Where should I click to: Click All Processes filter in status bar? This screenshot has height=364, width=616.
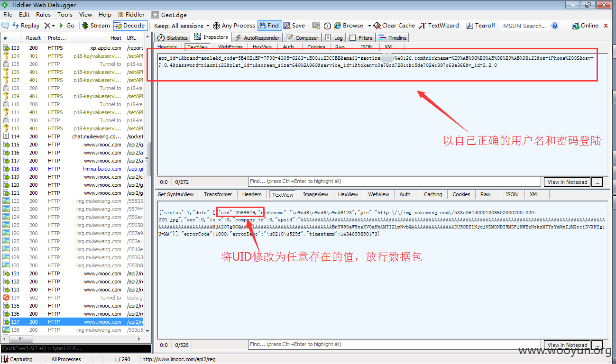[x=62, y=359]
